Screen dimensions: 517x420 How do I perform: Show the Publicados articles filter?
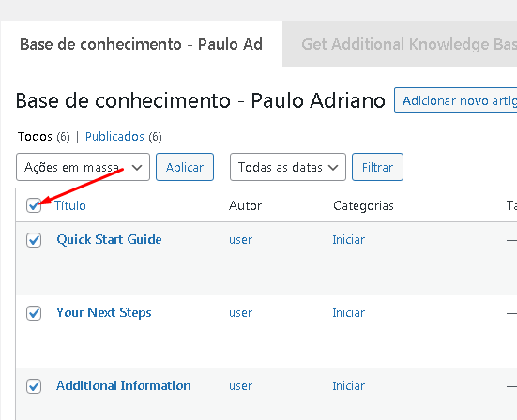[x=114, y=136]
